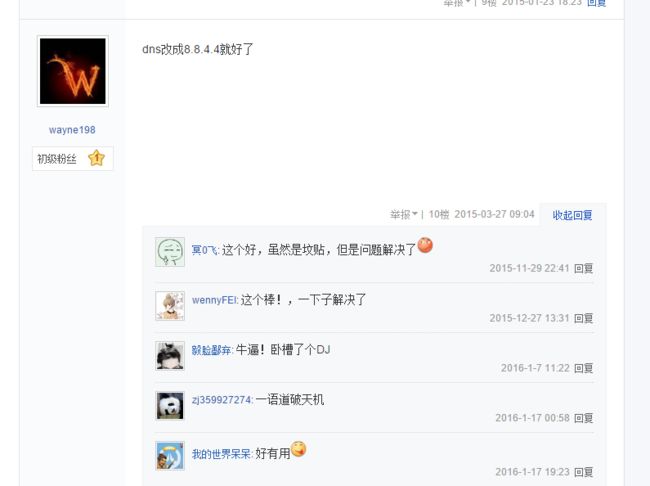
Task: Collapse replies with 收起回复
Action: click(572, 215)
